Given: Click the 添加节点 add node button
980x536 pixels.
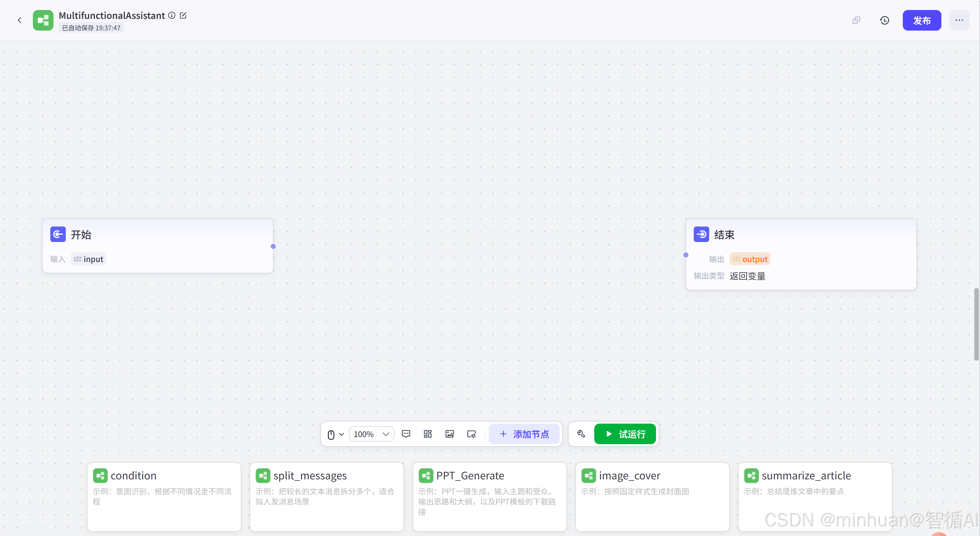Looking at the screenshot, I should pyautogui.click(x=524, y=434).
